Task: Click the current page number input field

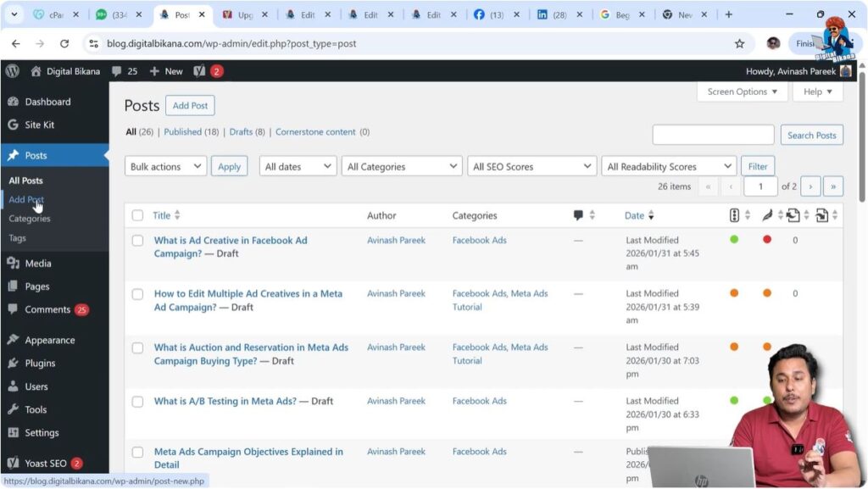Action: pyautogui.click(x=760, y=186)
